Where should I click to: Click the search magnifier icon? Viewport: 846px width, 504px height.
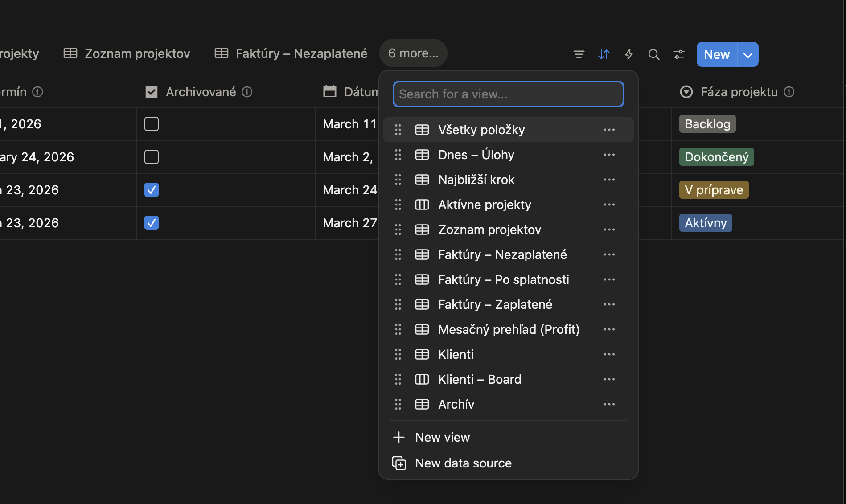point(654,54)
